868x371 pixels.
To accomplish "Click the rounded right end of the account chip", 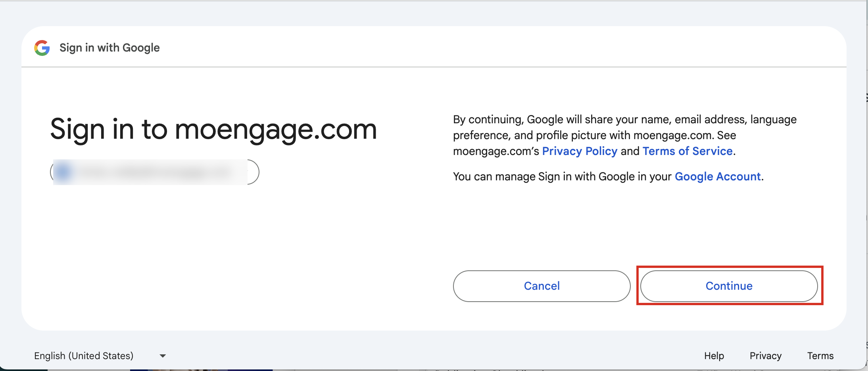I will [253, 172].
